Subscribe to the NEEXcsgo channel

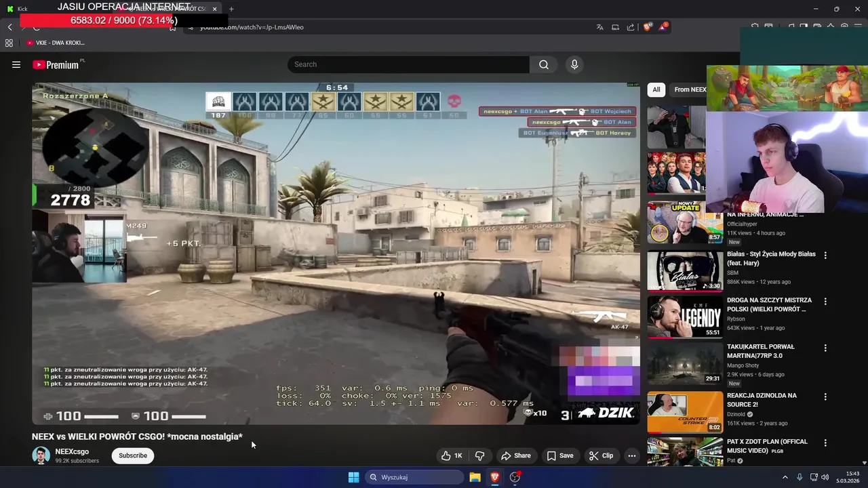(133, 455)
